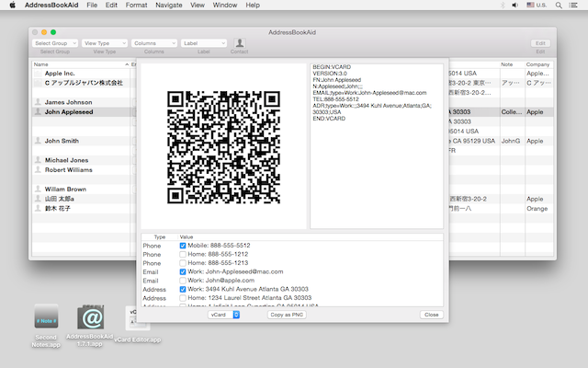The image size is (588, 368).
Task: Click the person icon beside Willam Brown
Action: pyautogui.click(x=38, y=189)
